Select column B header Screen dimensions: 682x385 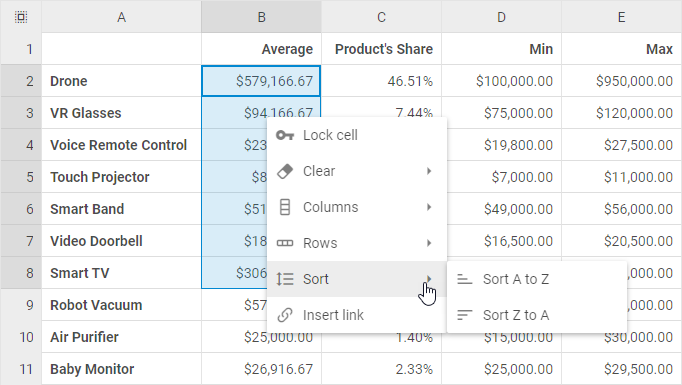[261, 17]
